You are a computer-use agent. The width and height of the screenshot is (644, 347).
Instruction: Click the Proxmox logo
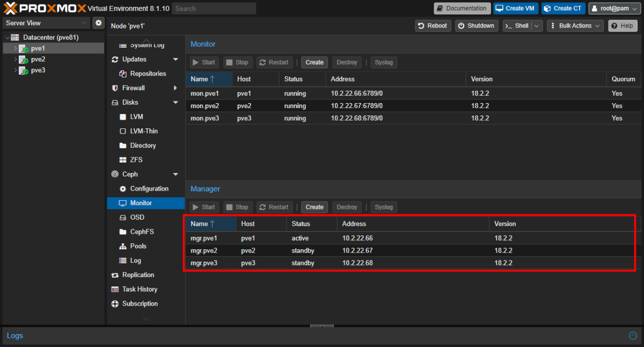[45, 8]
